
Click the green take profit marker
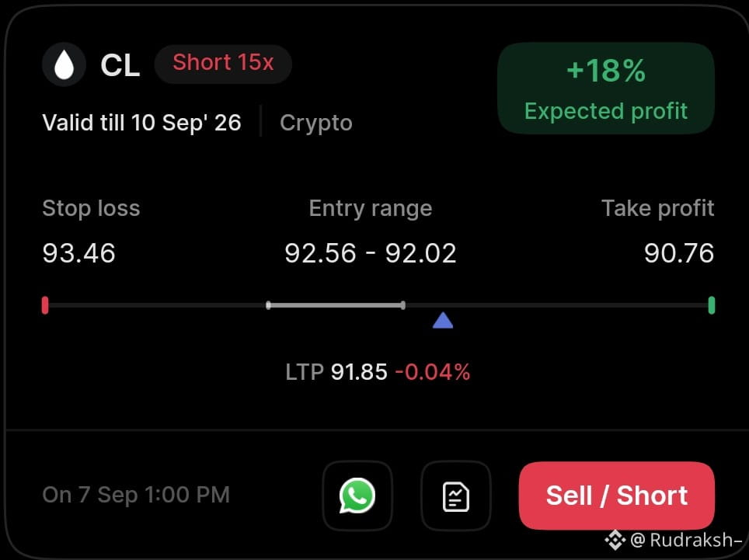click(711, 305)
